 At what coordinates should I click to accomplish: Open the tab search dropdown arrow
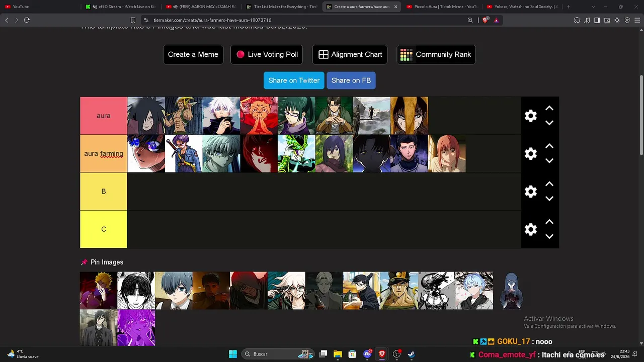[x=593, y=7]
